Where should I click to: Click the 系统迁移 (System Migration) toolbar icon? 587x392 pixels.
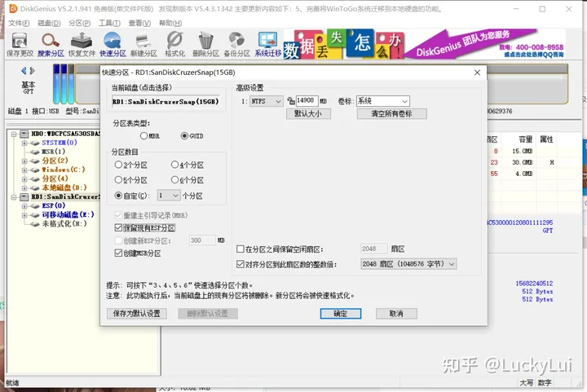click(x=267, y=42)
